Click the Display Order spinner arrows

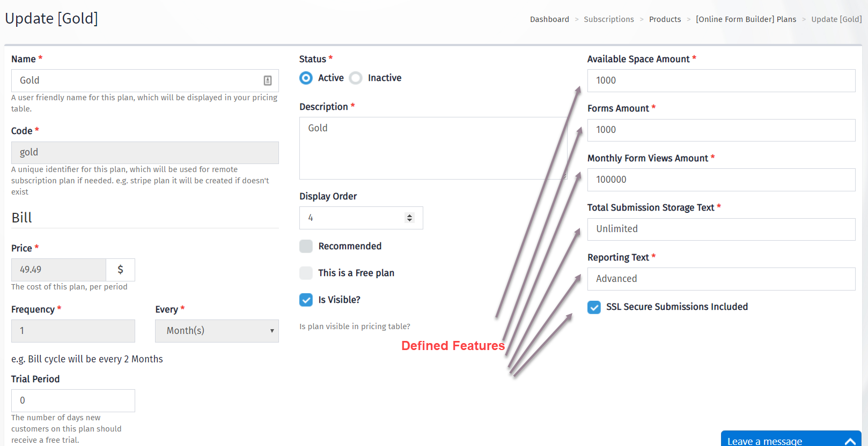click(410, 218)
